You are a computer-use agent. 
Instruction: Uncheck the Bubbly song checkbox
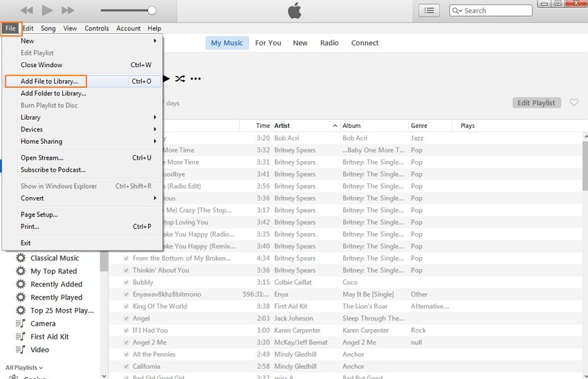pyautogui.click(x=126, y=282)
